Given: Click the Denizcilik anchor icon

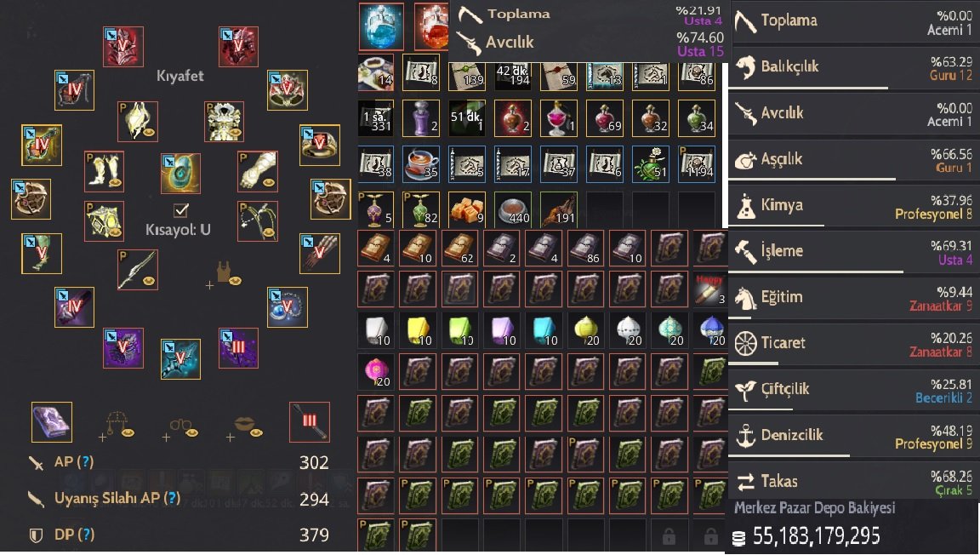Looking at the screenshot, I should pos(745,436).
